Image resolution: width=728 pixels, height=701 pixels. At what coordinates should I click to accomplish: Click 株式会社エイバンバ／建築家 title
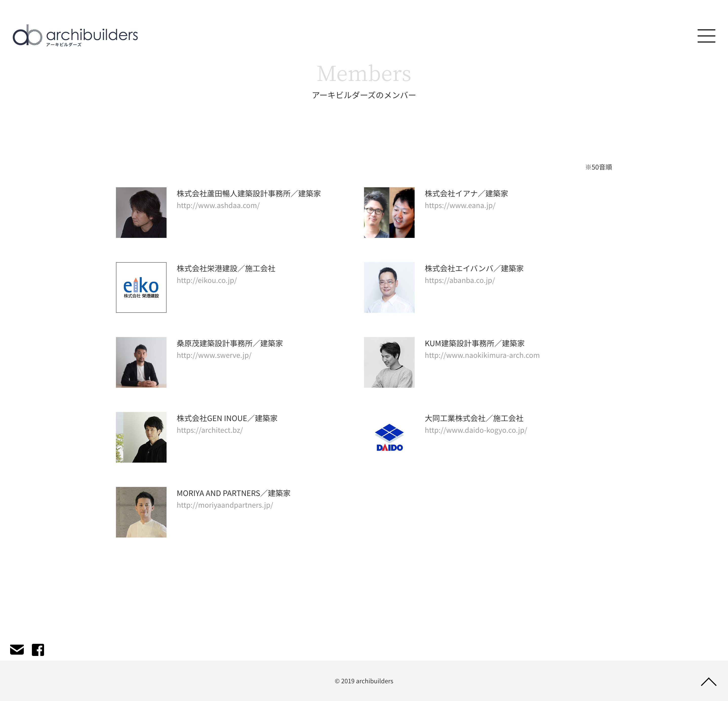[x=474, y=269]
